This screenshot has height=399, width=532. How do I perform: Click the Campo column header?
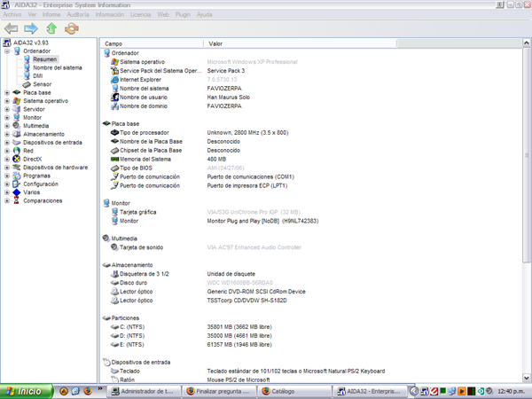[152, 43]
